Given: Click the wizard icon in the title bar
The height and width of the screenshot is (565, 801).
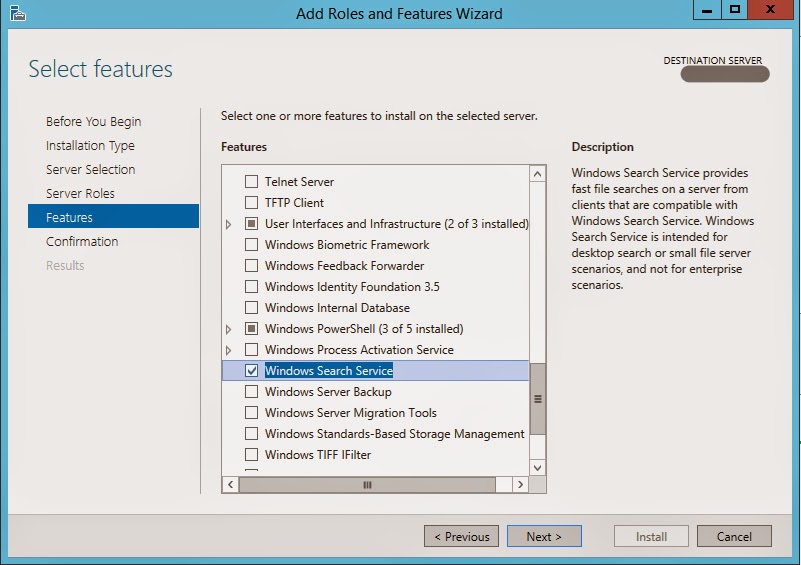Looking at the screenshot, I should (17, 13).
